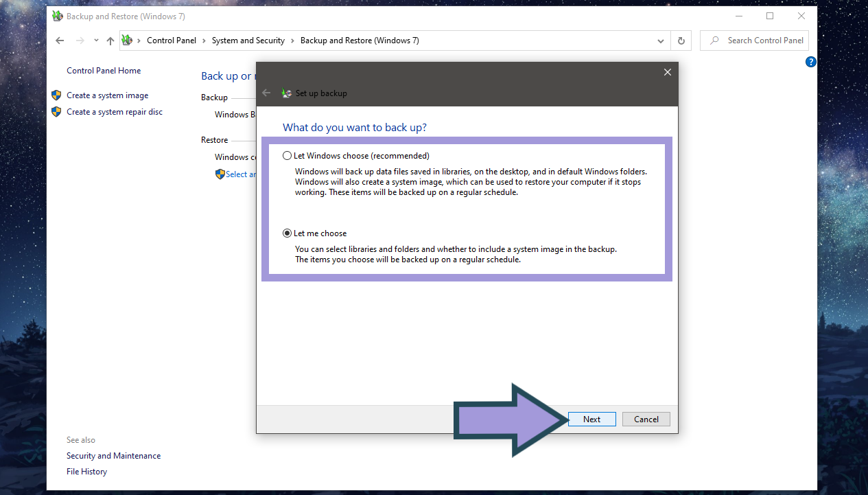The width and height of the screenshot is (868, 495).
Task: Click the 'Restore' section label
Action: tap(214, 140)
